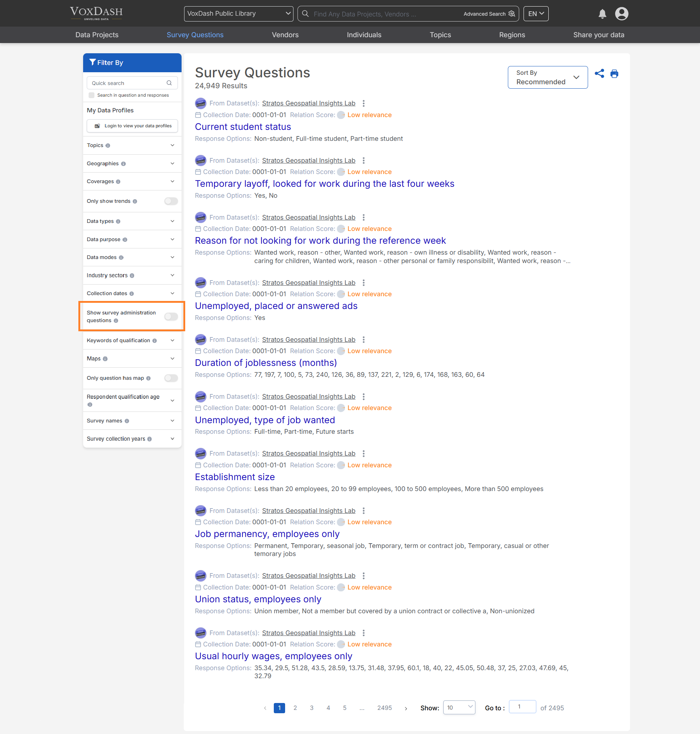Image resolution: width=700 pixels, height=734 pixels.
Task: Open Establishment size question link
Action: pyautogui.click(x=235, y=477)
